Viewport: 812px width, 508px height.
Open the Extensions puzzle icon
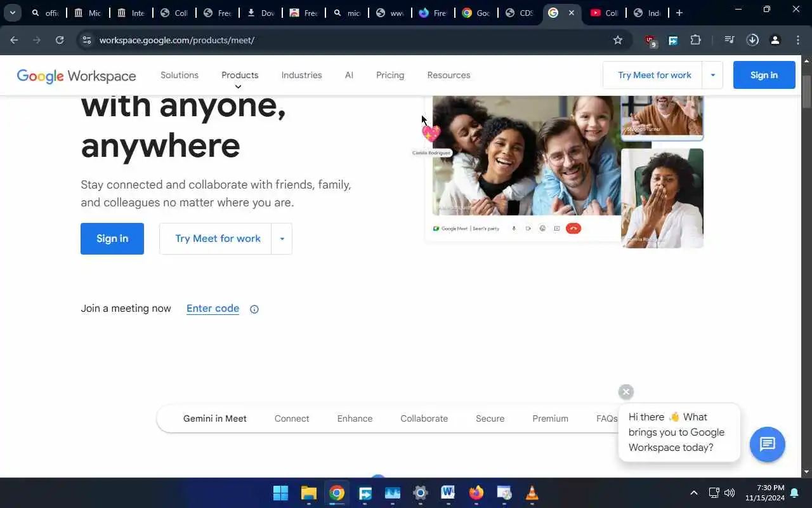(695, 40)
